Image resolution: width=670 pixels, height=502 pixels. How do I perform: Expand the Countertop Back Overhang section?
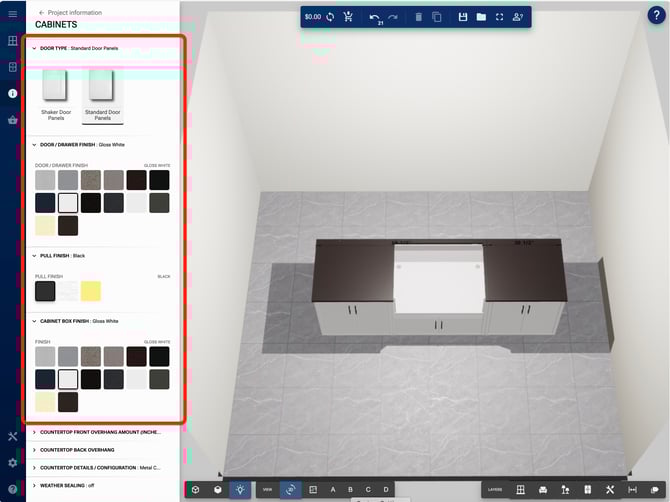[34, 450]
